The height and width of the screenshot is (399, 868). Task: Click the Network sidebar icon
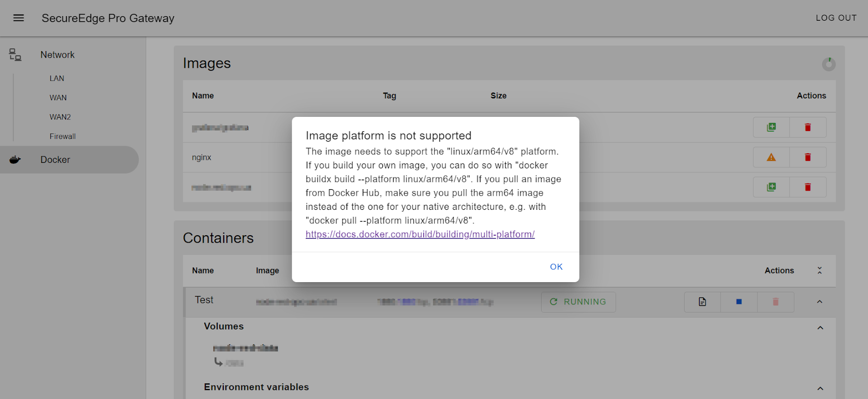(x=15, y=55)
